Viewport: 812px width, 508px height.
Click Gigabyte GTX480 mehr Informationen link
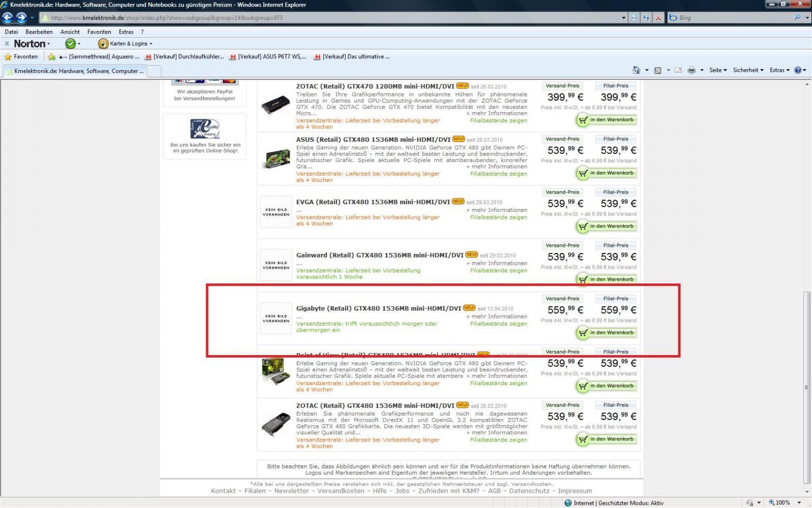[x=497, y=316]
